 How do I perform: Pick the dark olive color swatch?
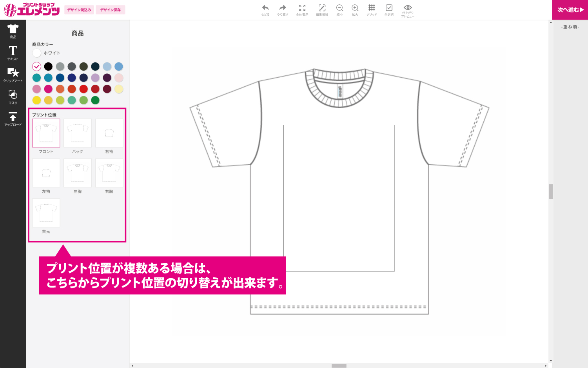(x=83, y=66)
